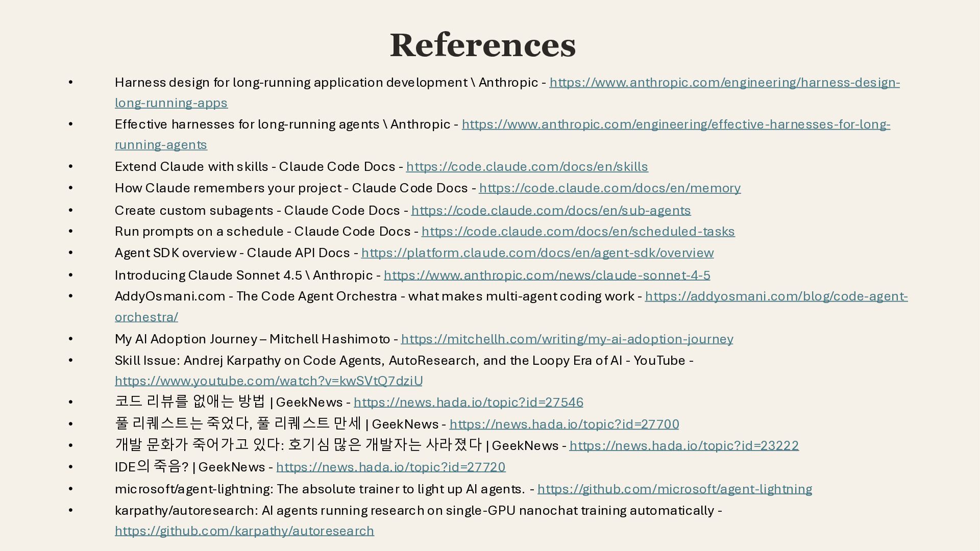Open Mitchell Hashimoto's AI adoption journey link
The image size is (980, 551).
tap(567, 339)
